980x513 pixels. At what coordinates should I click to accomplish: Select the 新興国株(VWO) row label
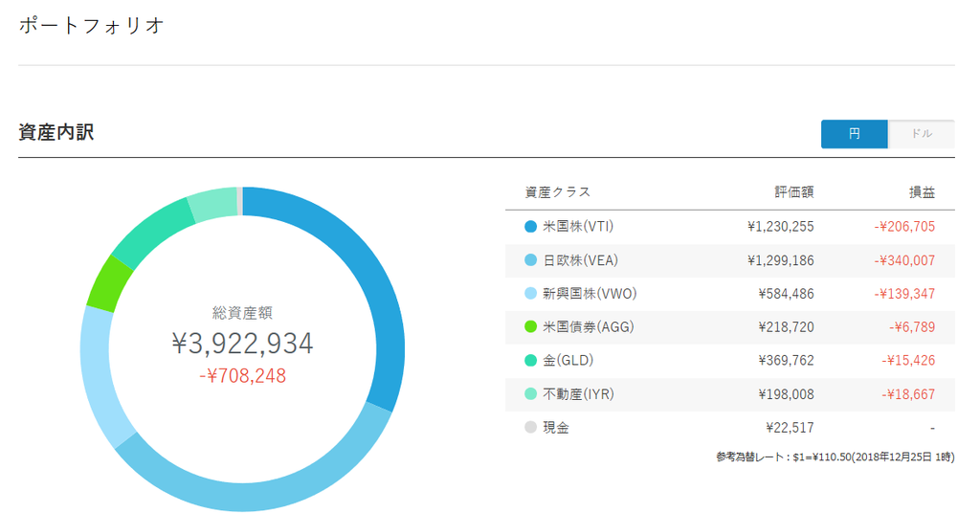click(590, 294)
